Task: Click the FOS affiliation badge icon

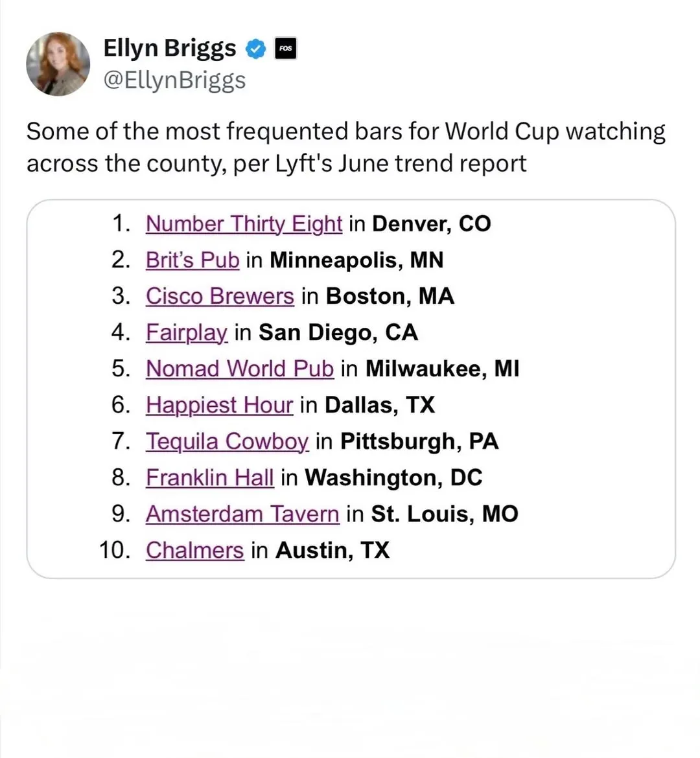Action: (x=285, y=49)
